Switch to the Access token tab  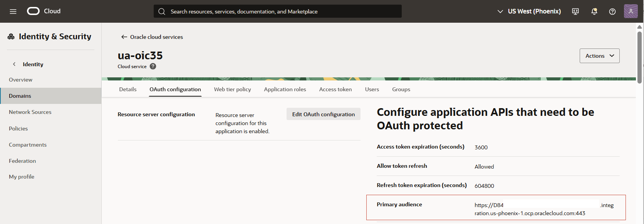click(x=335, y=89)
